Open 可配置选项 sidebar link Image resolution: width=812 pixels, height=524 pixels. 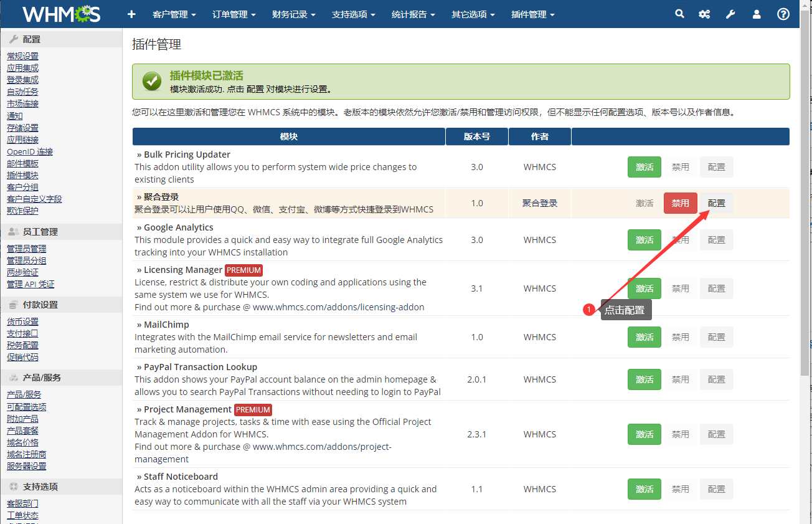click(26, 407)
